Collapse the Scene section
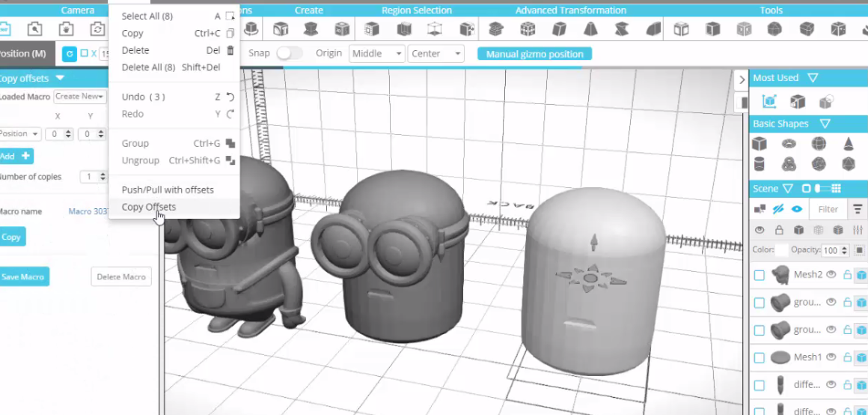The height and width of the screenshot is (415, 868). click(x=788, y=188)
